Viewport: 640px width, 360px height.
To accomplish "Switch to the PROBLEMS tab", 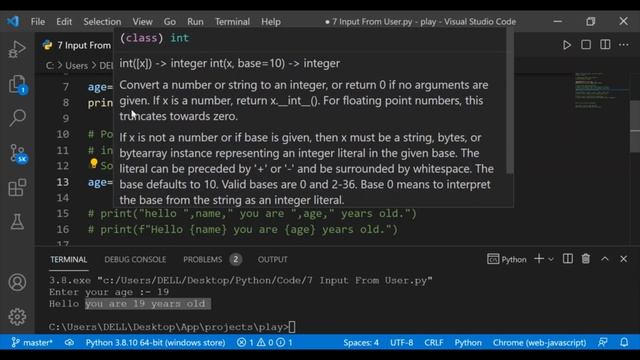I will point(202,260).
